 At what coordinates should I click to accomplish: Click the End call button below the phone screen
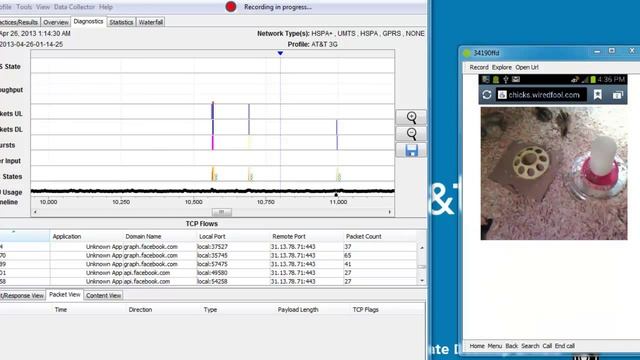tap(564, 346)
